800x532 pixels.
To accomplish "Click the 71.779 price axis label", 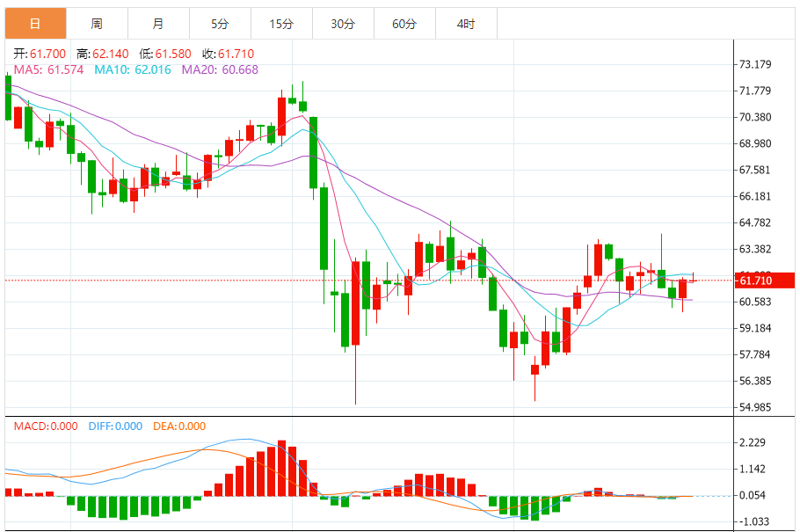I will pyautogui.click(x=755, y=91).
